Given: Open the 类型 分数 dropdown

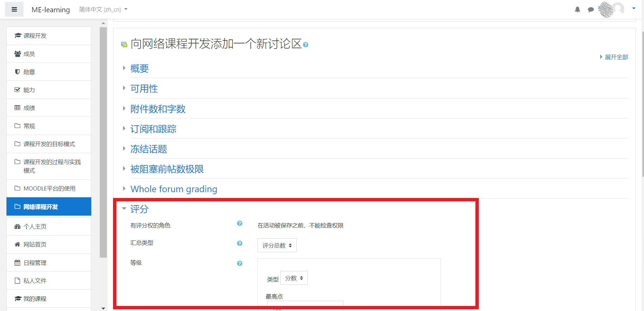Looking at the screenshot, I should pos(293,278).
